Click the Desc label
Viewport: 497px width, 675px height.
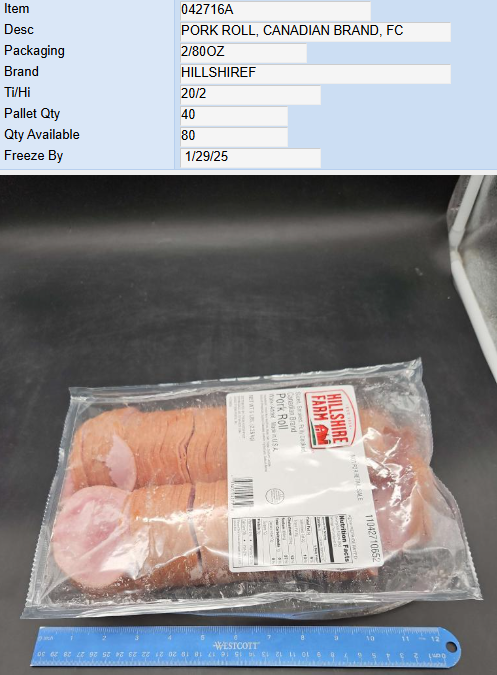19,30
